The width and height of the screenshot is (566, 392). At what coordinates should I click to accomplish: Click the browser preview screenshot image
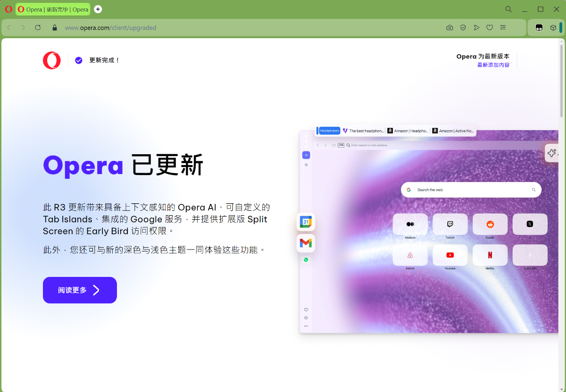[x=428, y=231]
